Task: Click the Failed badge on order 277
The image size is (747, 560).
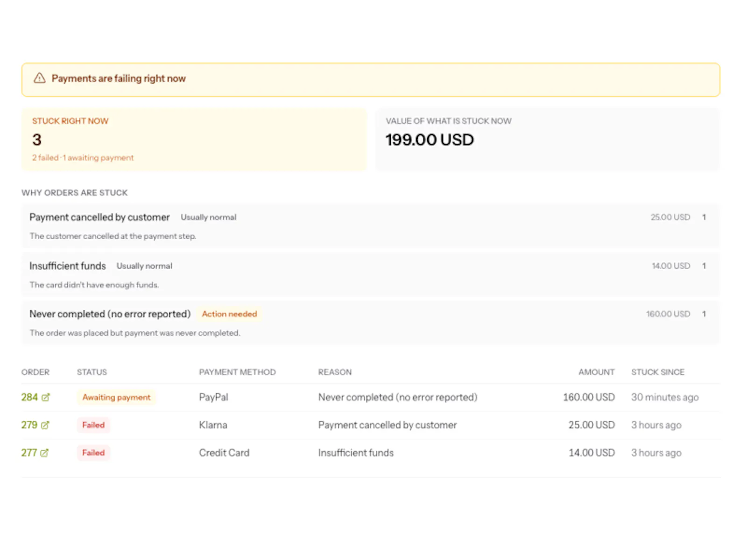Action: [x=93, y=453]
